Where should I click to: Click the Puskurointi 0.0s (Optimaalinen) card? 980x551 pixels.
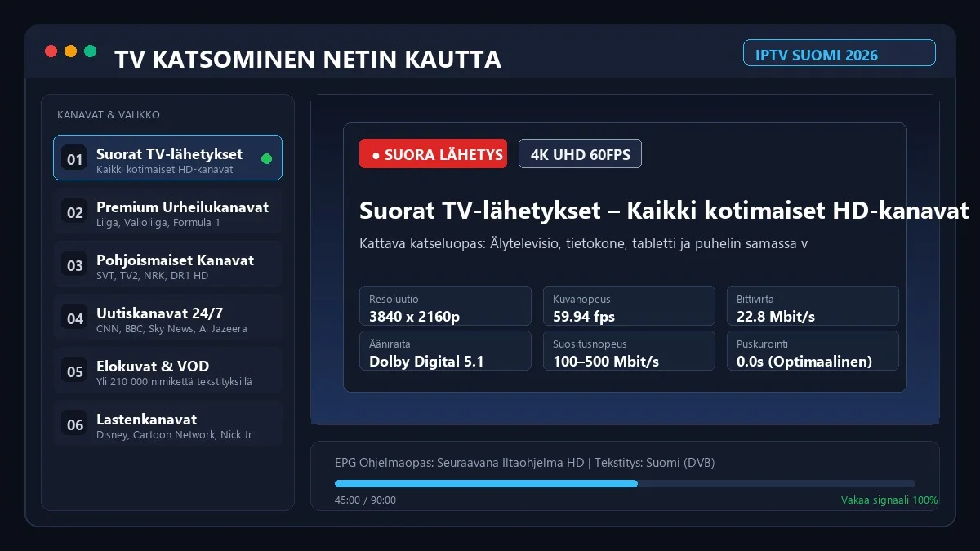pyautogui.click(x=813, y=351)
